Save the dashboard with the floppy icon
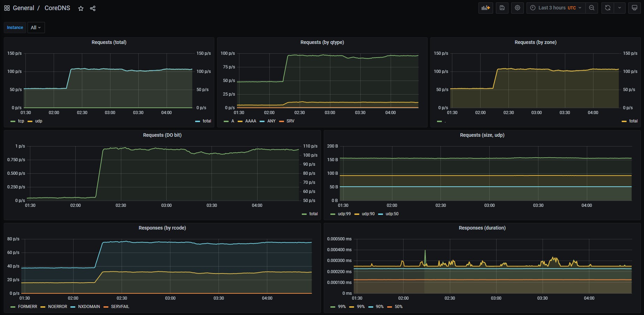The height and width of the screenshot is (315, 644). (502, 8)
